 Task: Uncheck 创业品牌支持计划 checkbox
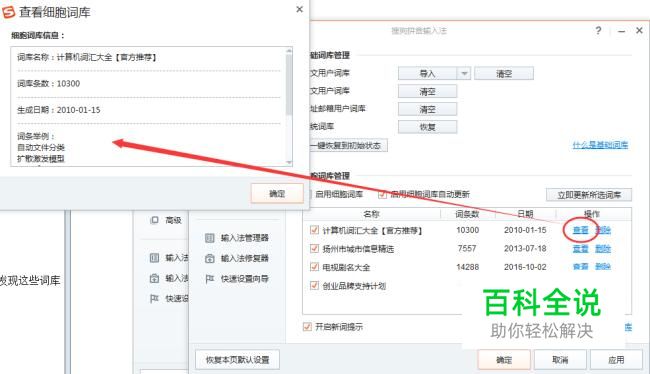(314, 285)
